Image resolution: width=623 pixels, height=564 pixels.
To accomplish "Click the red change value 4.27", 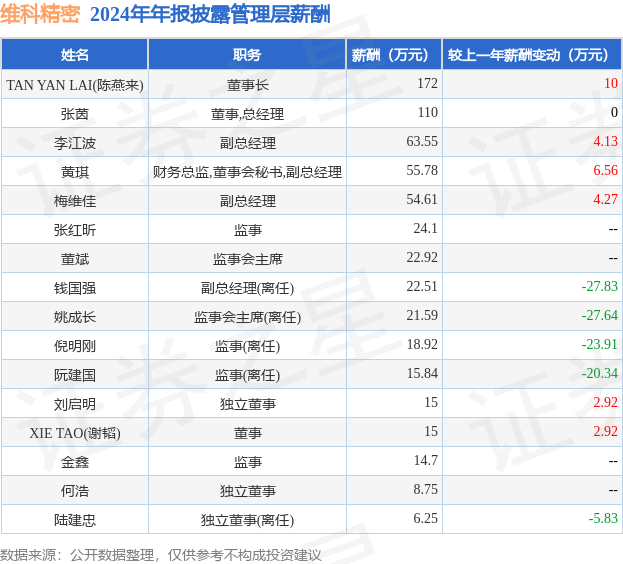I will (606, 199).
